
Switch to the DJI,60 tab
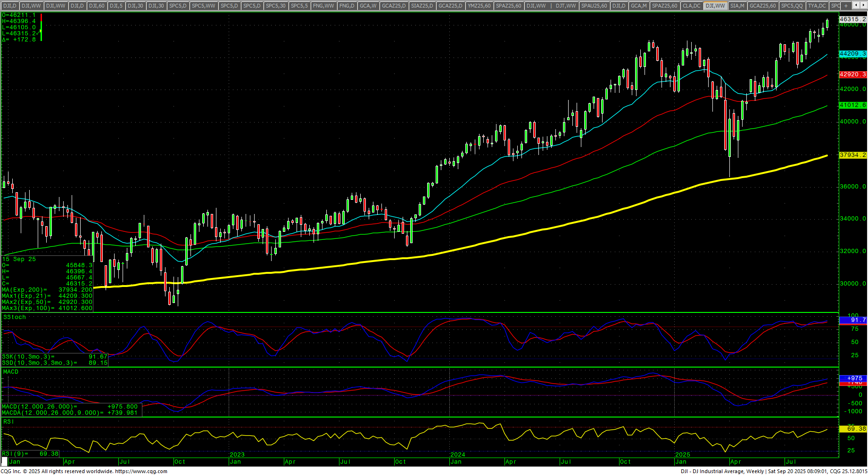[97, 6]
